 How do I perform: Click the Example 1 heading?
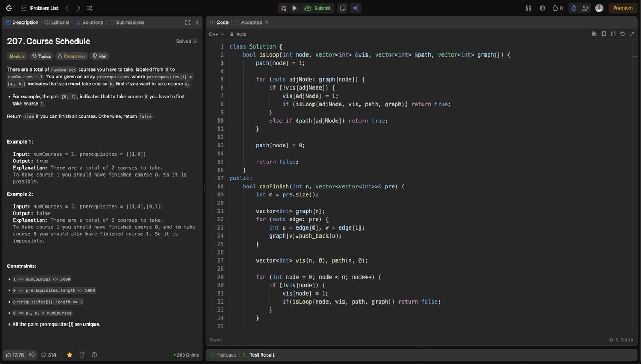20,142
